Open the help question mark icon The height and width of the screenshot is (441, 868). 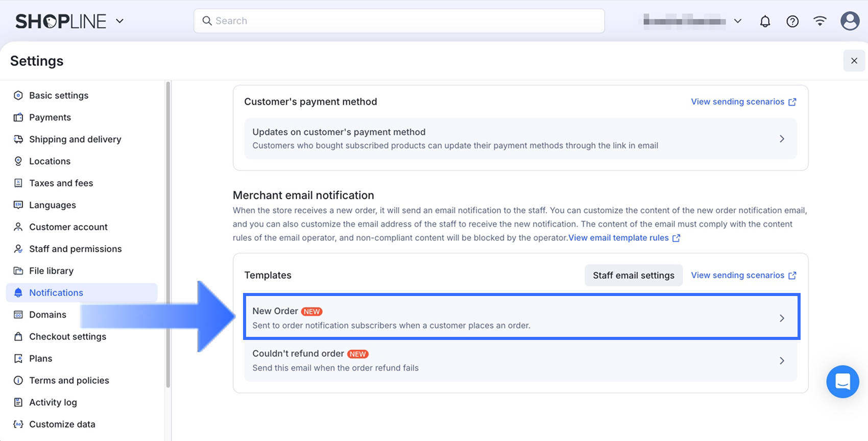click(x=792, y=21)
